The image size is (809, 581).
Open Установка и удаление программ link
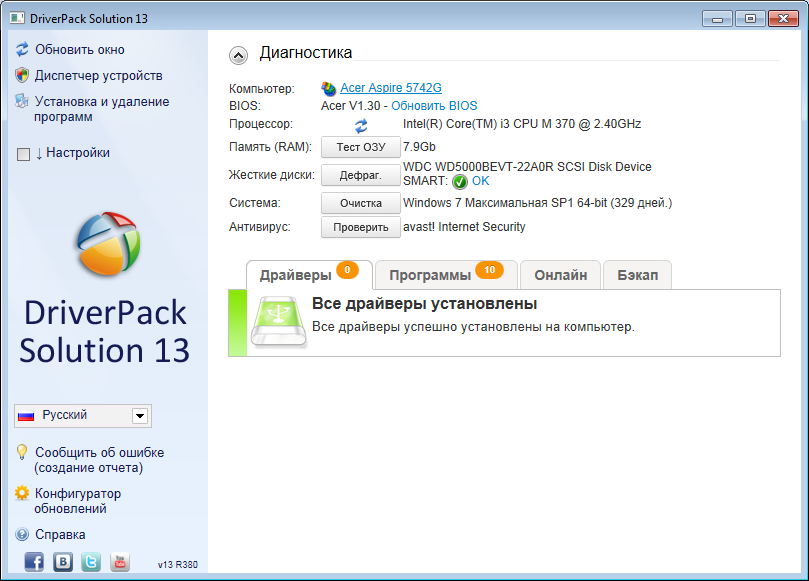102,109
